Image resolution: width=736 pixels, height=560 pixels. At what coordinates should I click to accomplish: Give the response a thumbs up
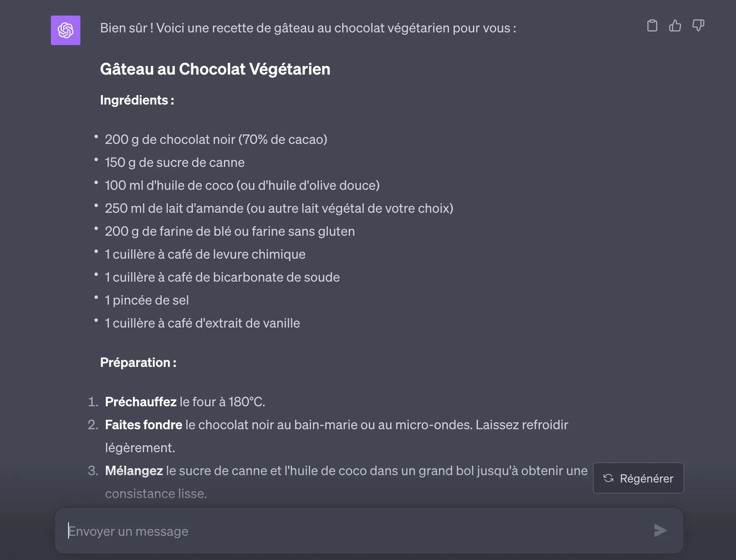(675, 26)
